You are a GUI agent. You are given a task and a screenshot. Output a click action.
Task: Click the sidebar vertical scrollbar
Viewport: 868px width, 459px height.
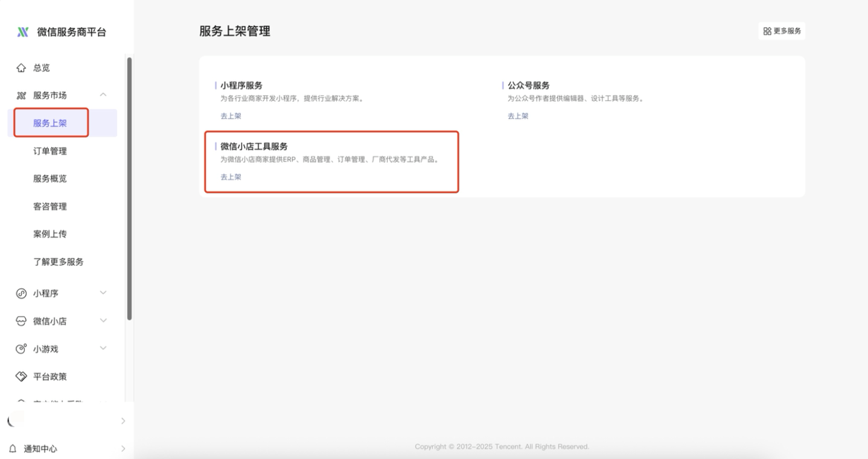129,188
